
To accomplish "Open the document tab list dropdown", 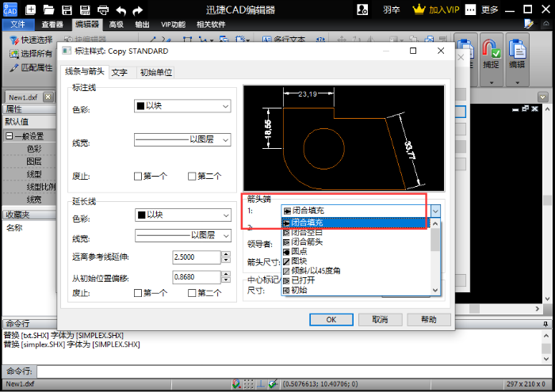I will [542, 97].
